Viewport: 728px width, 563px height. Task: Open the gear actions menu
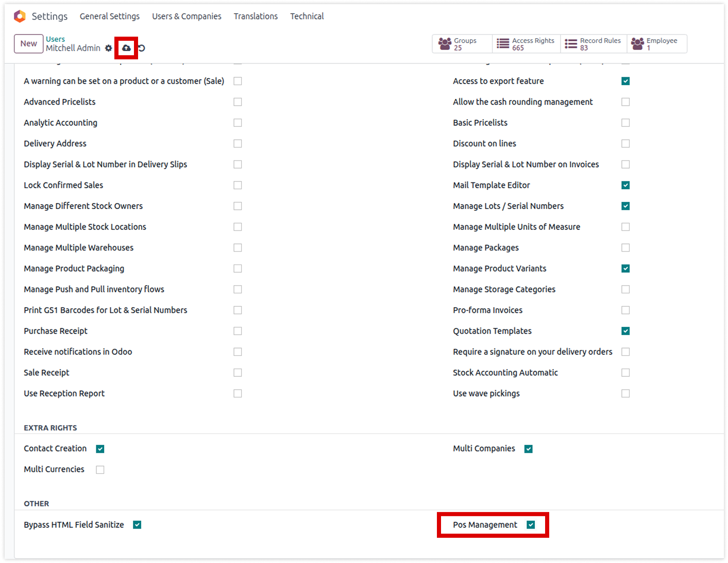pos(109,48)
